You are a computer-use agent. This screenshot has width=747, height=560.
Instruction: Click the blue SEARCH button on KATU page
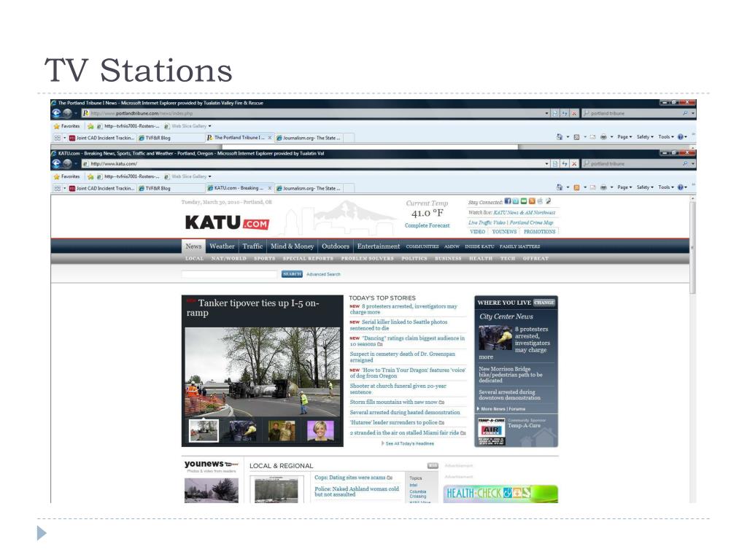pyautogui.click(x=292, y=274)
